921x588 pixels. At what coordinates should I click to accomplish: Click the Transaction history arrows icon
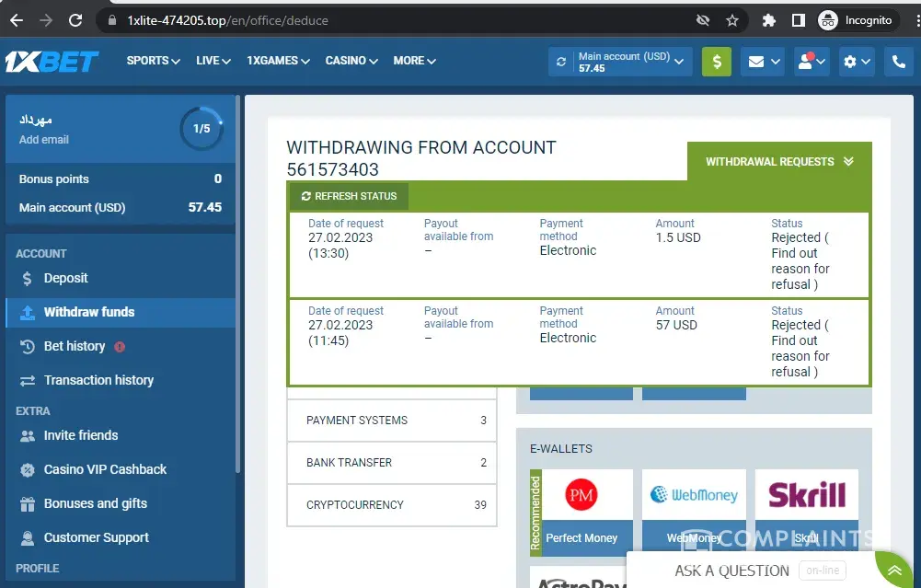pos(28,381)
